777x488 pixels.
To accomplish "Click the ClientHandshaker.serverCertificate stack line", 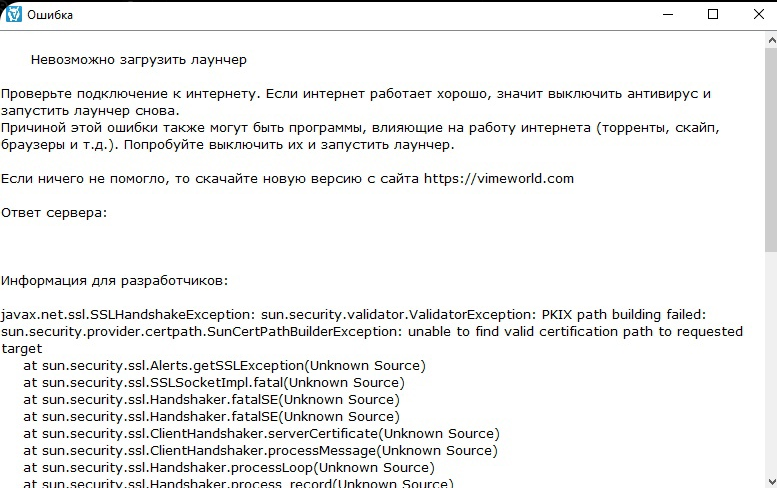I will tap(262, 434).
